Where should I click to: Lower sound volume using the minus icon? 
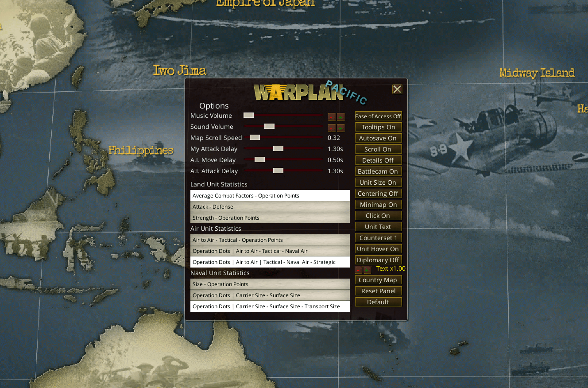pyautogui.click(x=332, y=128)
